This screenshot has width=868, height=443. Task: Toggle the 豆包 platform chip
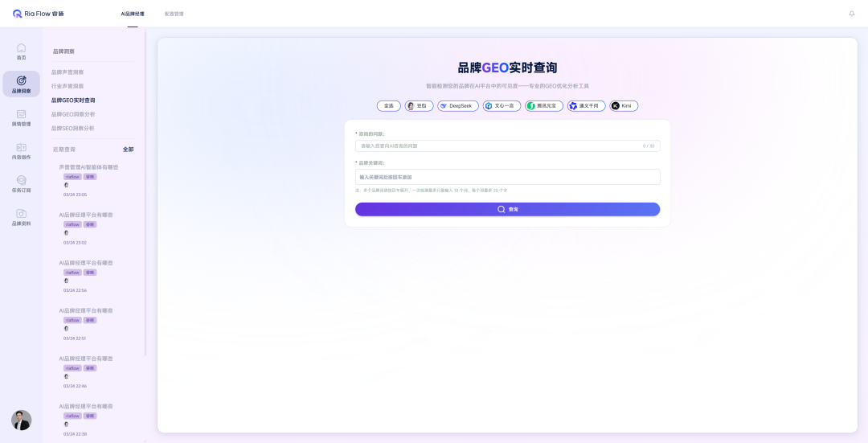pyautogui.click(x=420, y=106)
